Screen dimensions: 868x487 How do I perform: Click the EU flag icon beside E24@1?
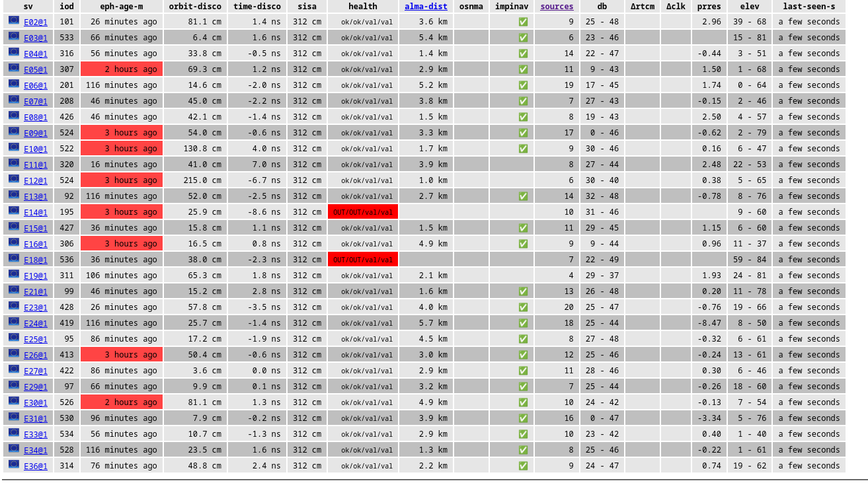click(14, 322)
